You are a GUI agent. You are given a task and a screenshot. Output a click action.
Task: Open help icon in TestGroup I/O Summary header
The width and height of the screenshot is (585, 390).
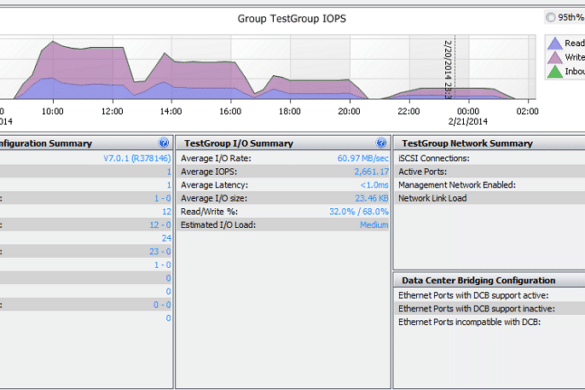[381, 143]
